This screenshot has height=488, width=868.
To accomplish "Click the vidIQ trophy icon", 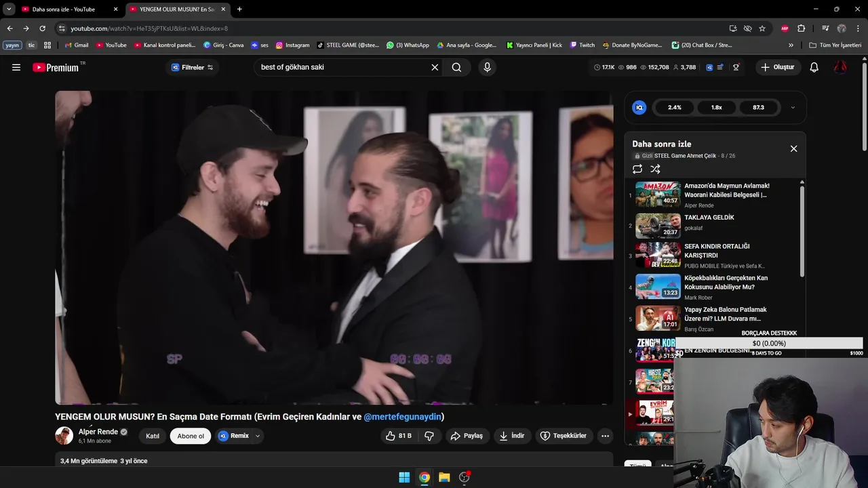I will pyautogui.click(x=736, y=67).
